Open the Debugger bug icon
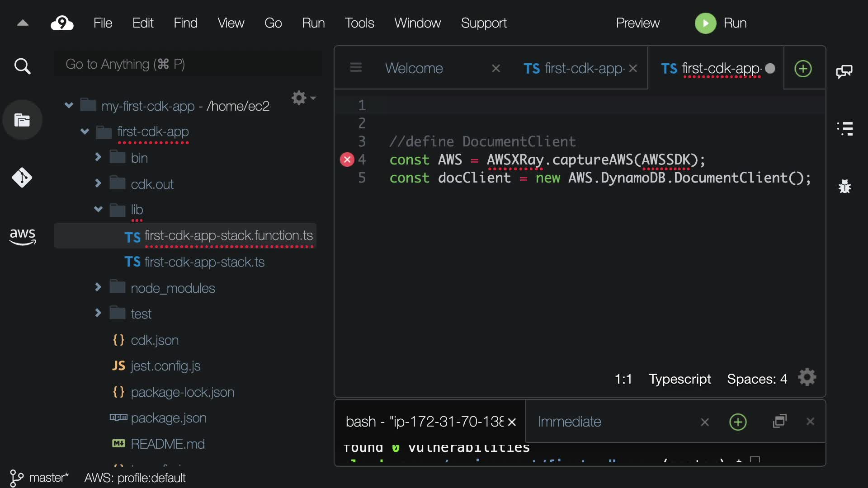The image size is (868, 488). tap(844, 186)
